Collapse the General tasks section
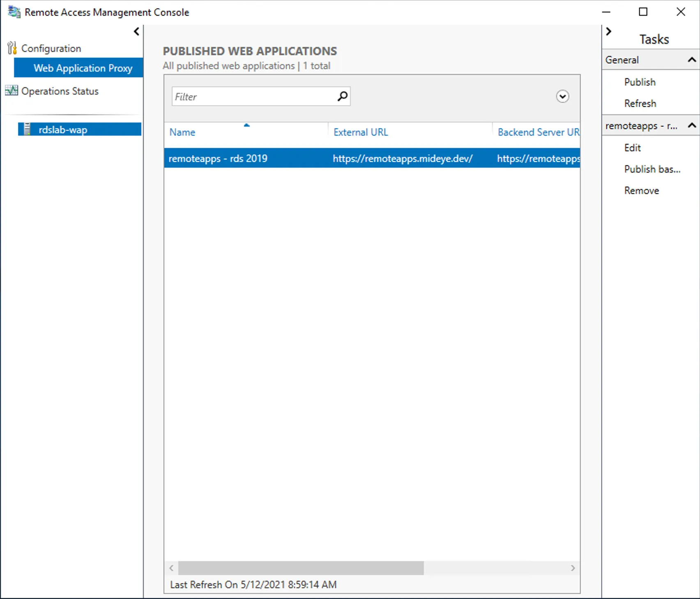The height and width of the screenshot is (599, 700). coord(692,60)
